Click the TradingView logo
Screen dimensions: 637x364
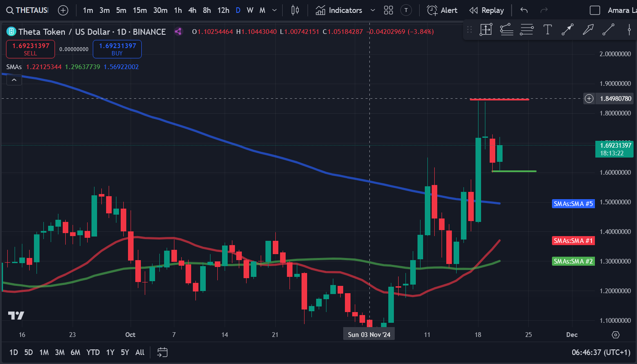coord(16,315)
